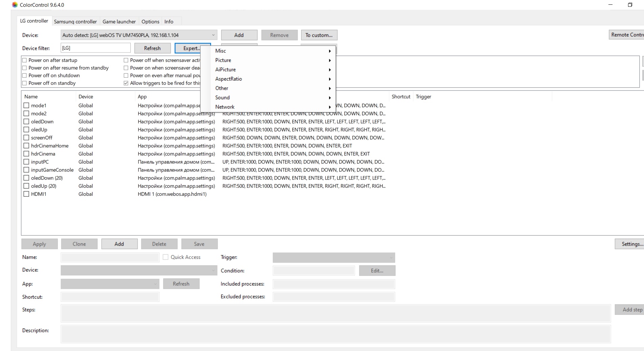Enable Power on after startup checkbox
644x351 pixels.
[x=24, y=60]
